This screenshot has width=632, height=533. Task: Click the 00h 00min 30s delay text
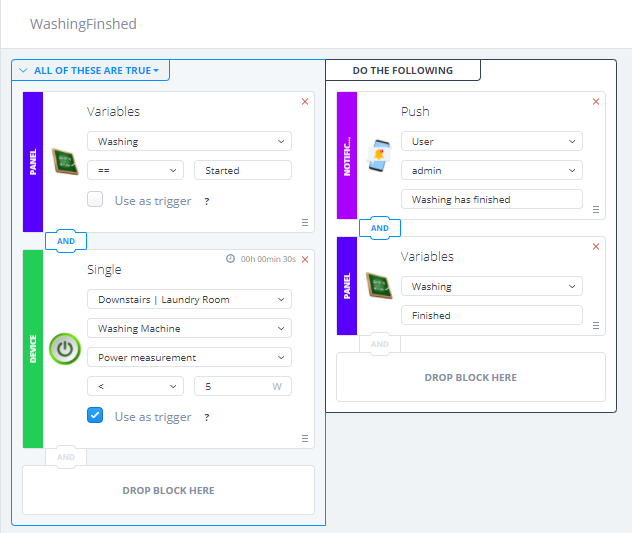[268, 259]
